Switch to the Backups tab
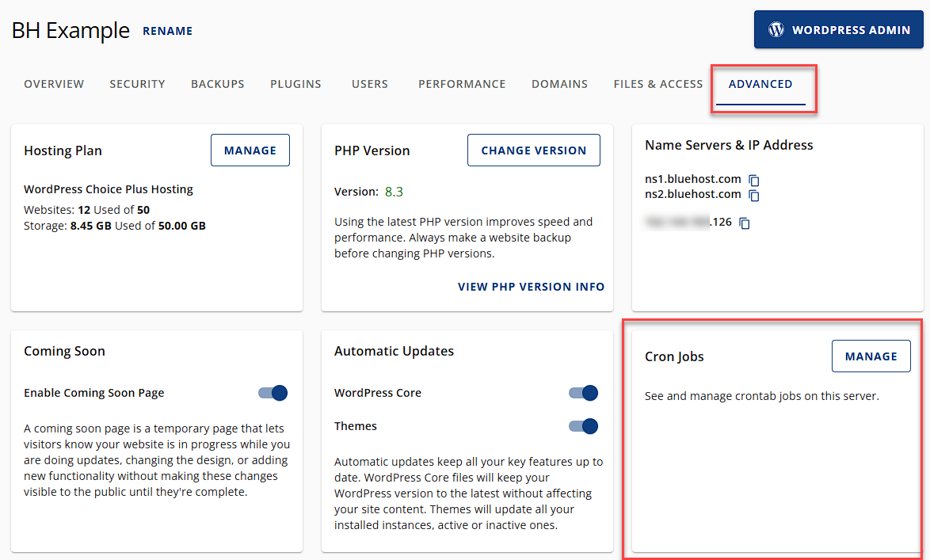The height and width of the screenshot is (560, 930). click(x=217, y=83)
